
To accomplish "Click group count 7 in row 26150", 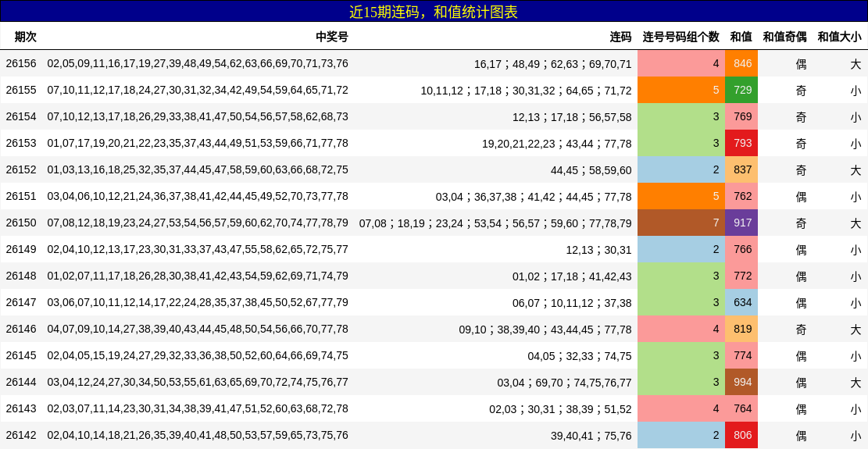I will (x=681, y=223).
